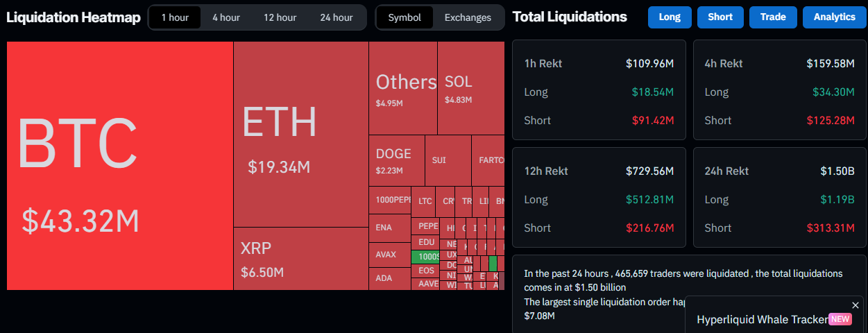
Task: Open the Analytics button
Action: click(834, 17)
